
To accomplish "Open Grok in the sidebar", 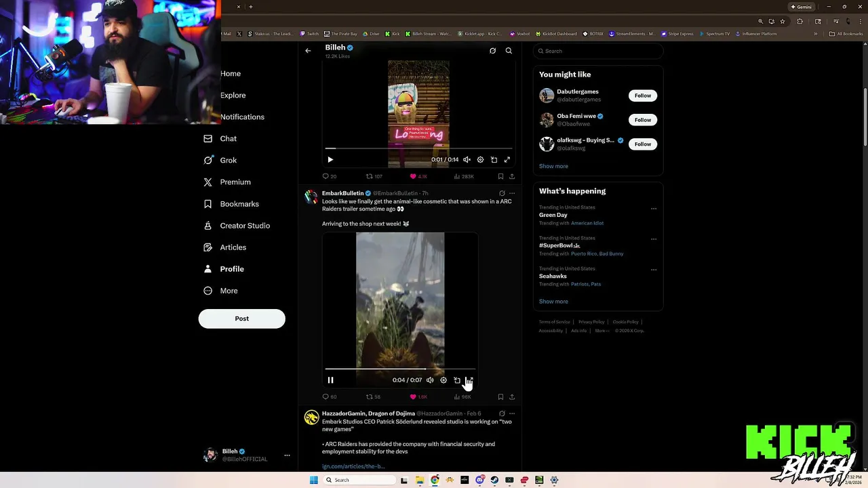I will [x=220, y=160].
